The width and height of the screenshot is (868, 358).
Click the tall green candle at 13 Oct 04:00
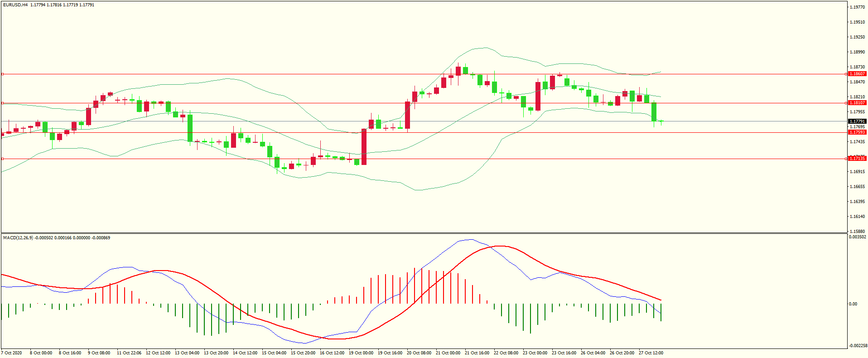pyautogui.click(x=190, y=128)
